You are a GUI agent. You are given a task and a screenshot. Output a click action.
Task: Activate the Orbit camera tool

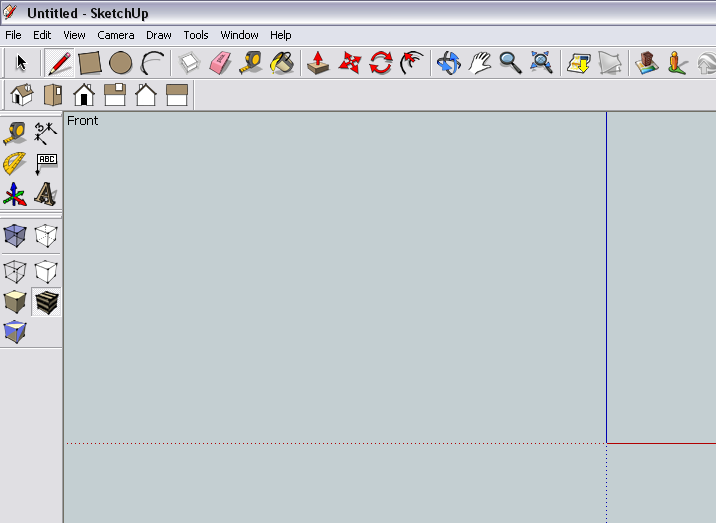449,63
